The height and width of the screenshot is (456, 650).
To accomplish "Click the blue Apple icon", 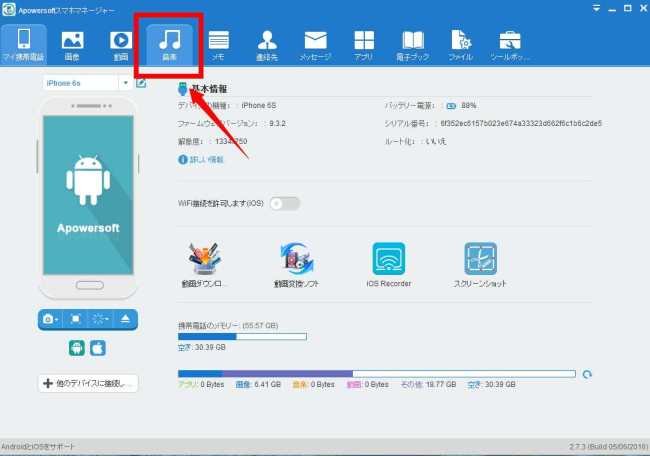I will (98, 348).
